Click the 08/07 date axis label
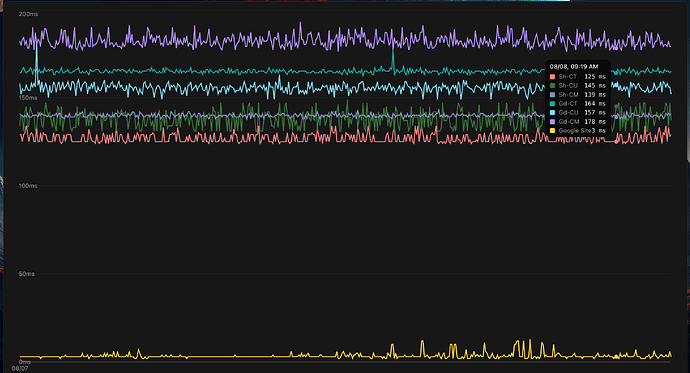 [x=20, y=369]
